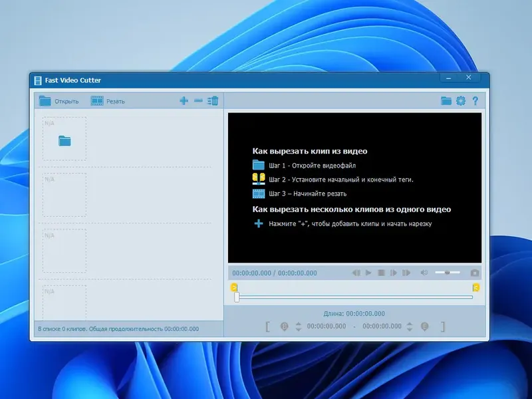This screenshot has height=399, width=532.
Task: Click Шаг 2 yellow tags icon
Action: click(259, 179)
